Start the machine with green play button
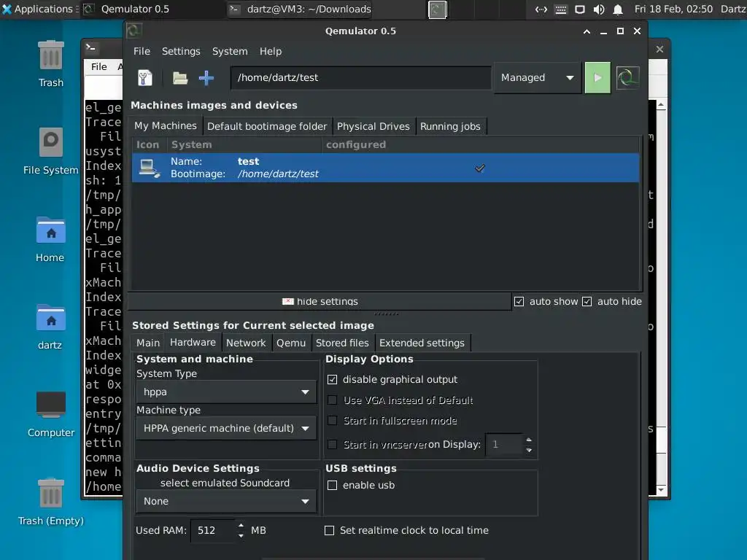Screen dimensions: 747x560 point(597,77)
